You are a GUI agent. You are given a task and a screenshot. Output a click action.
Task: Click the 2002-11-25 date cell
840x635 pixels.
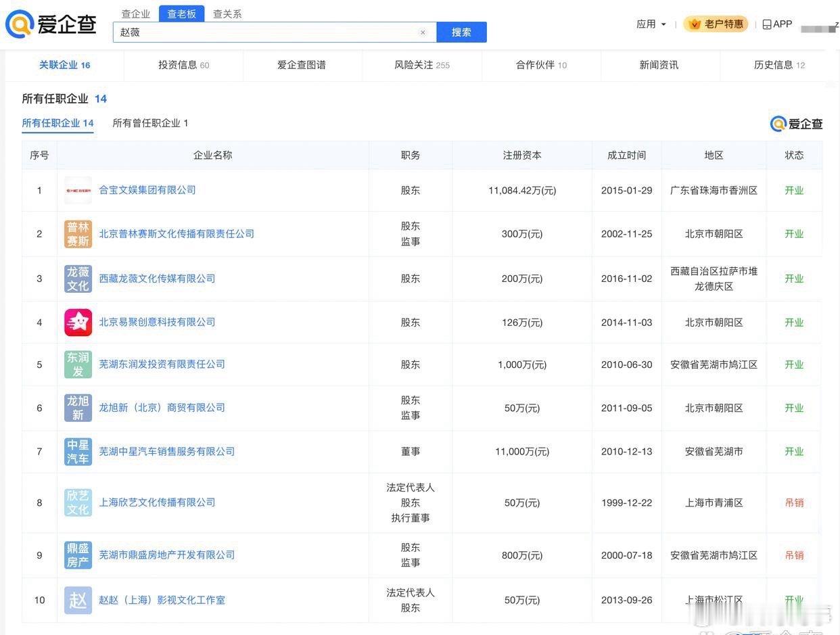point(626,234)
